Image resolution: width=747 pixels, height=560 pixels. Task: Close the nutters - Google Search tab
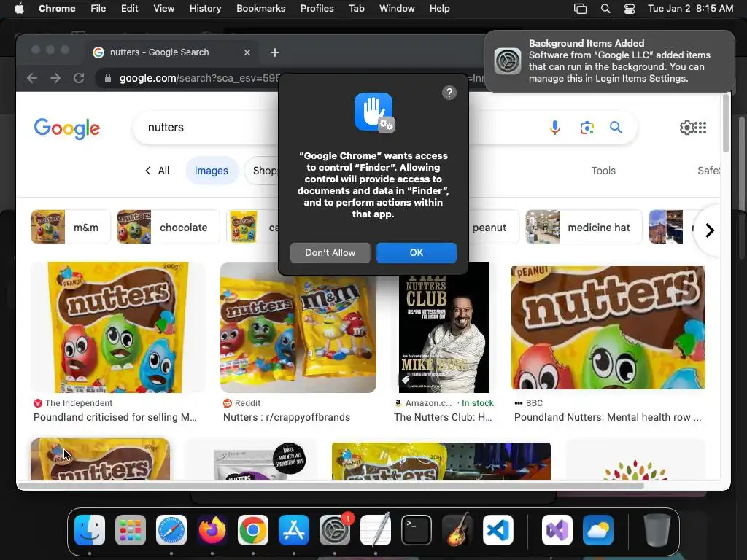[x=247, y=52]
